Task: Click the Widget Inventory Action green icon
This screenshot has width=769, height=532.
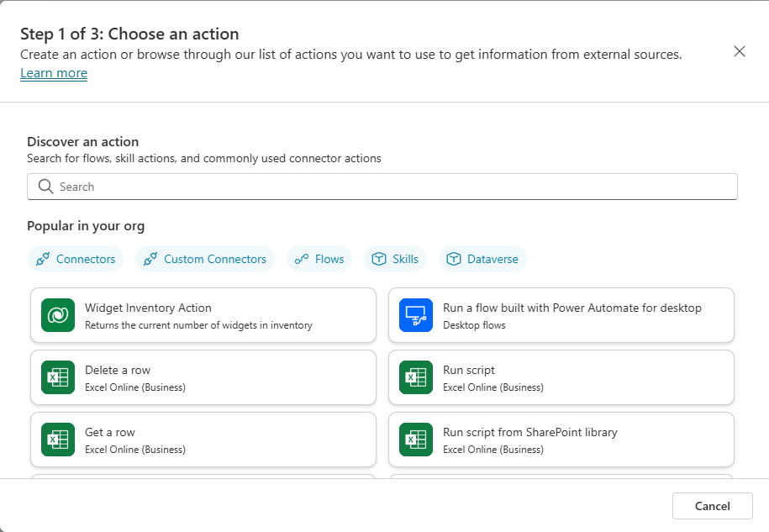Action: [x=58, y=315]
